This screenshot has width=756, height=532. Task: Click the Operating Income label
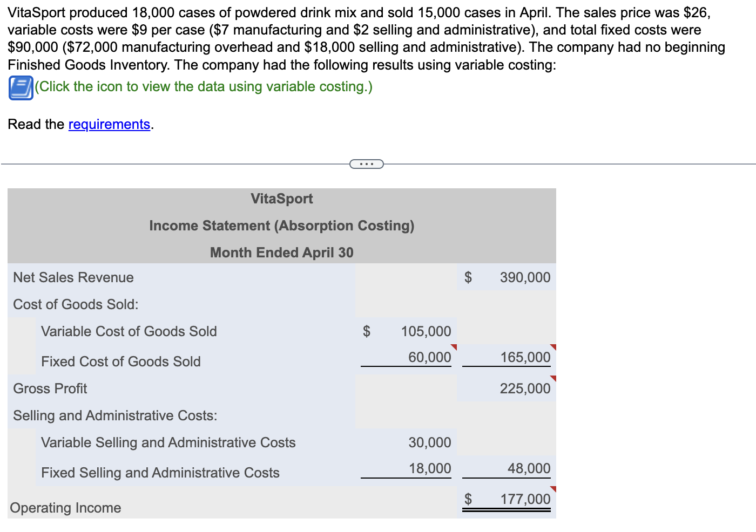(65, 508)
